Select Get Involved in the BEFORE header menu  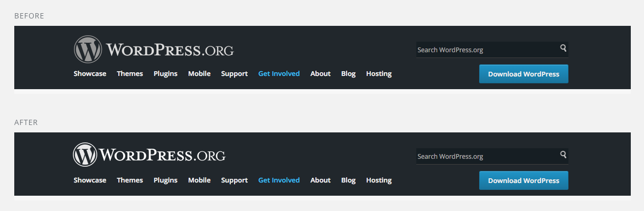click(279, 74)
